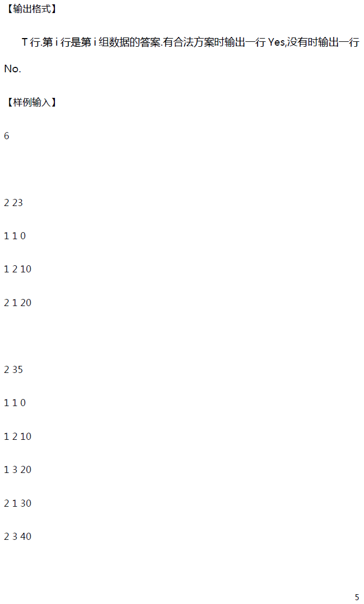Click the text T 行 at paragraph start
The height and width of the screenshot is (604, 364).
[31, 42]
